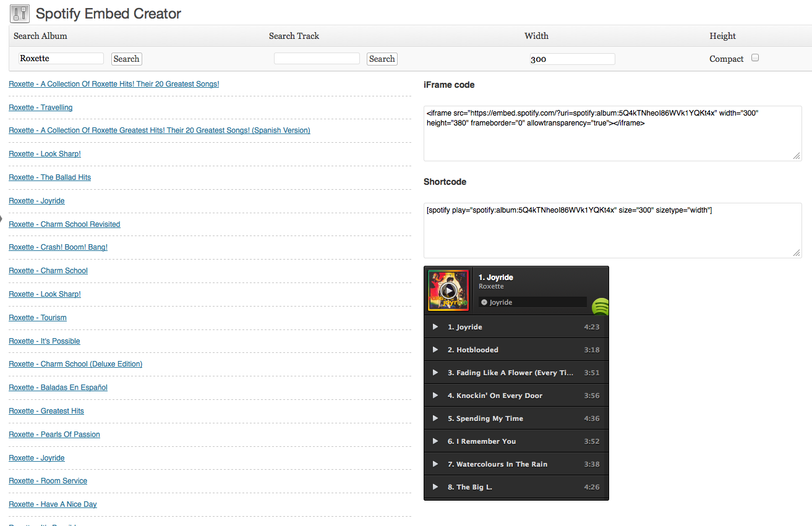Play the Joyride album cover button
This screenshot has height=526, width=812.
(x=449, y=290)
